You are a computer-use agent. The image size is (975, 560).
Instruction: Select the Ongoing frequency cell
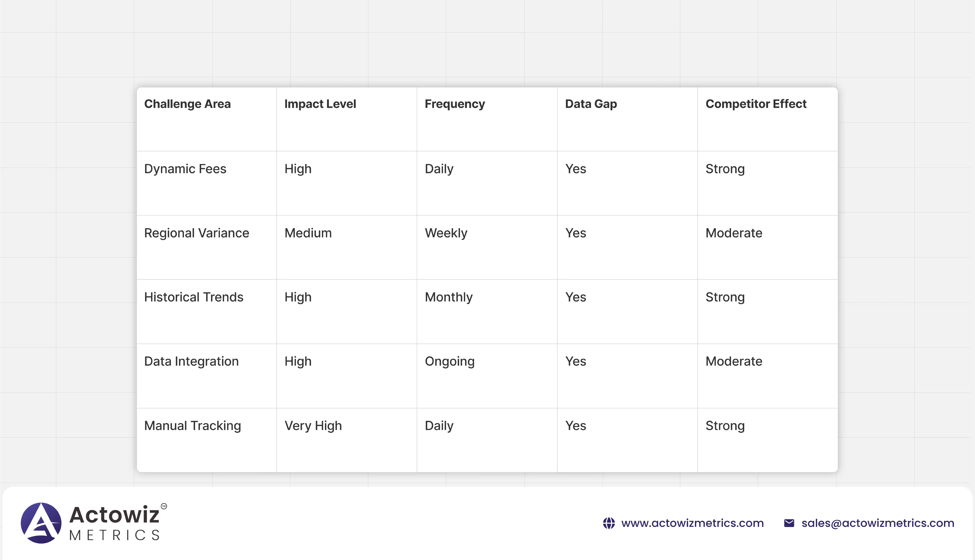449,362
